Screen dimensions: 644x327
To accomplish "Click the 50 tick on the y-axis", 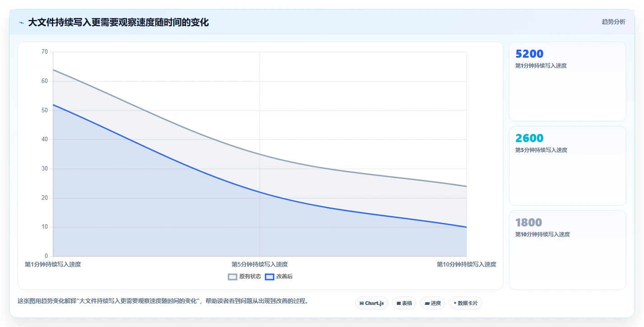I will (44, 111).
